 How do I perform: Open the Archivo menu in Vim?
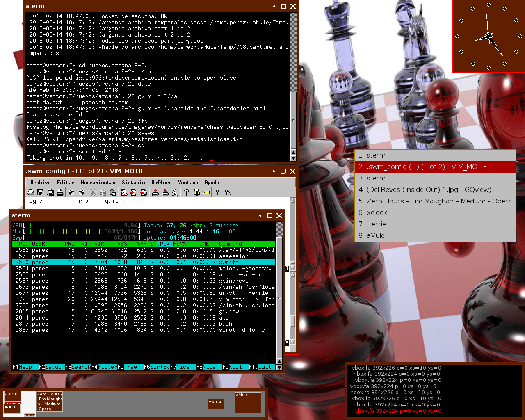pos(41,183)
